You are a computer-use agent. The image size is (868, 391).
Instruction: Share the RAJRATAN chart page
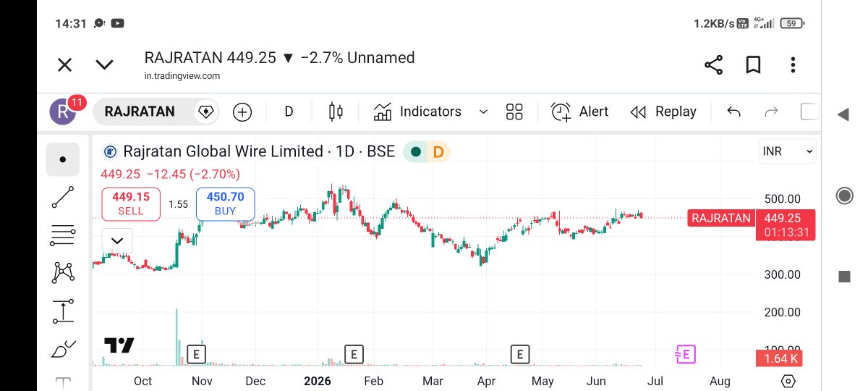pos(713,65)
